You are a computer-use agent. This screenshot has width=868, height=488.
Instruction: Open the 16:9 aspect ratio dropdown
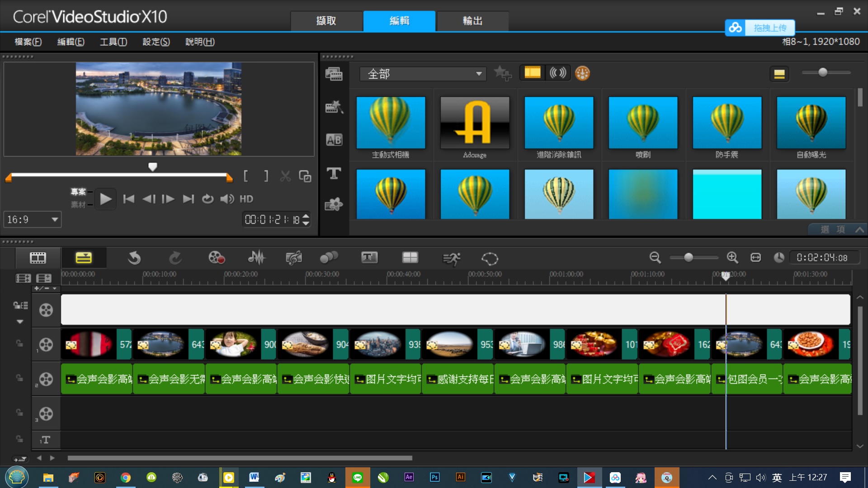[x=33, y=220]
